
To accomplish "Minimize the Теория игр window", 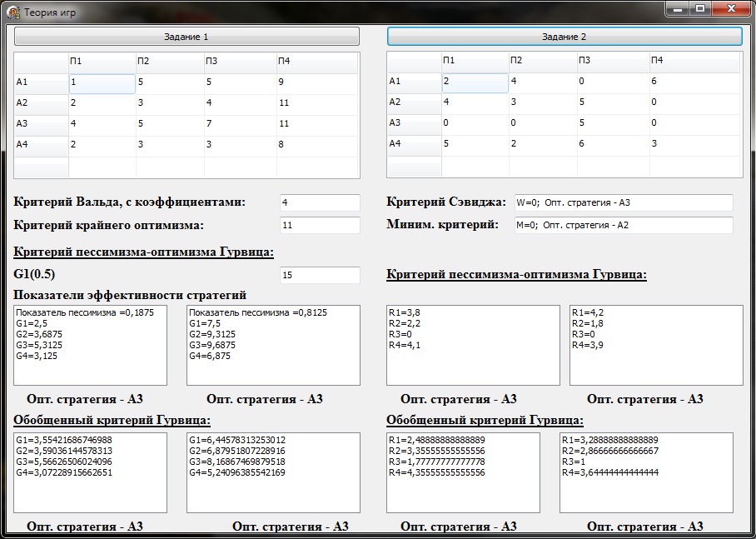I will point(678,8).
